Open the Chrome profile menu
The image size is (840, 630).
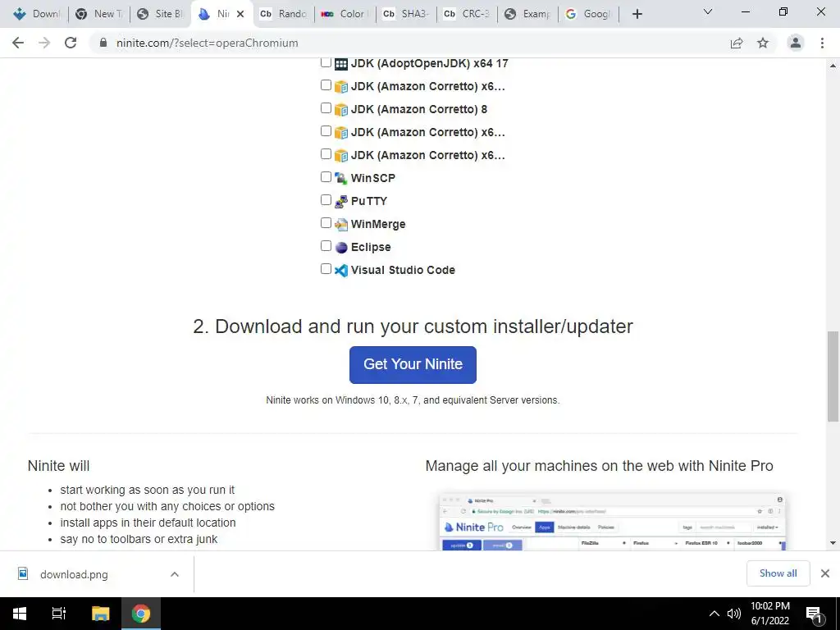pos(796,43)
